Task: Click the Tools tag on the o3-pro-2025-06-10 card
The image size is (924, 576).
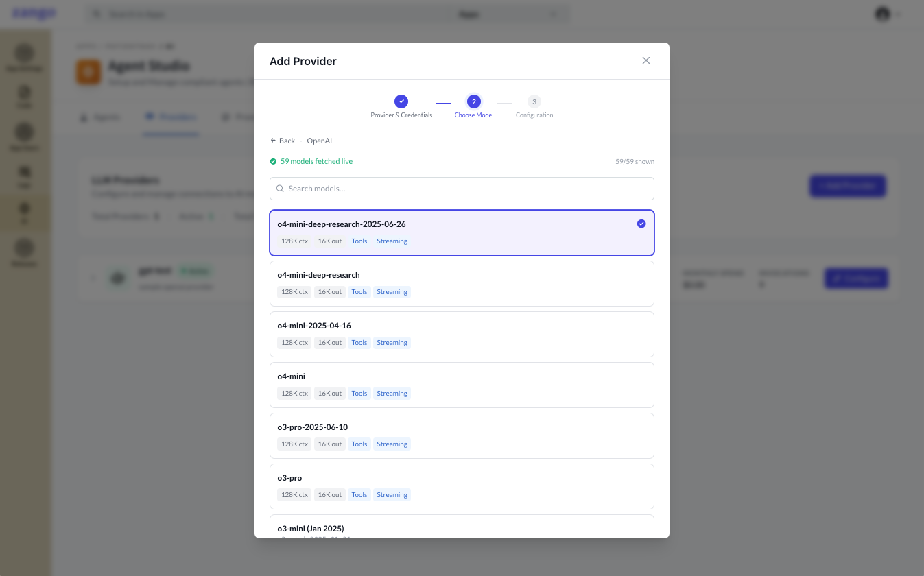Action: point(359,444)
